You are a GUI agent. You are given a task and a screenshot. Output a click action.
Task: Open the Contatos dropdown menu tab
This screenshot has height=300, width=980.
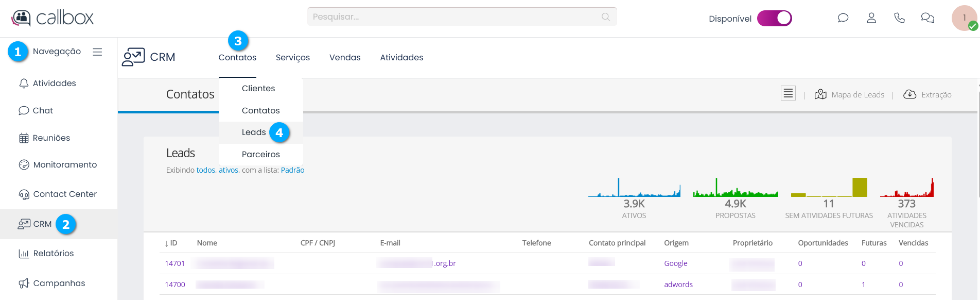tap(237, 58)
